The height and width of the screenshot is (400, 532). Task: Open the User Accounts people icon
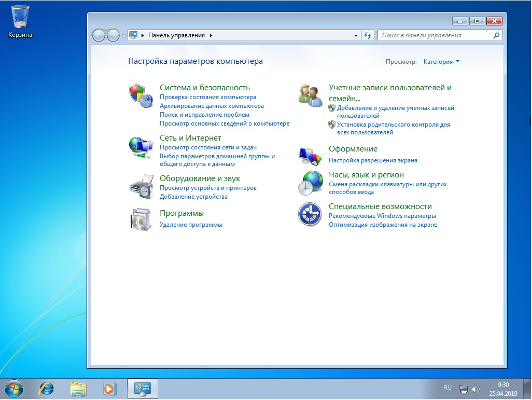(310, 95)
